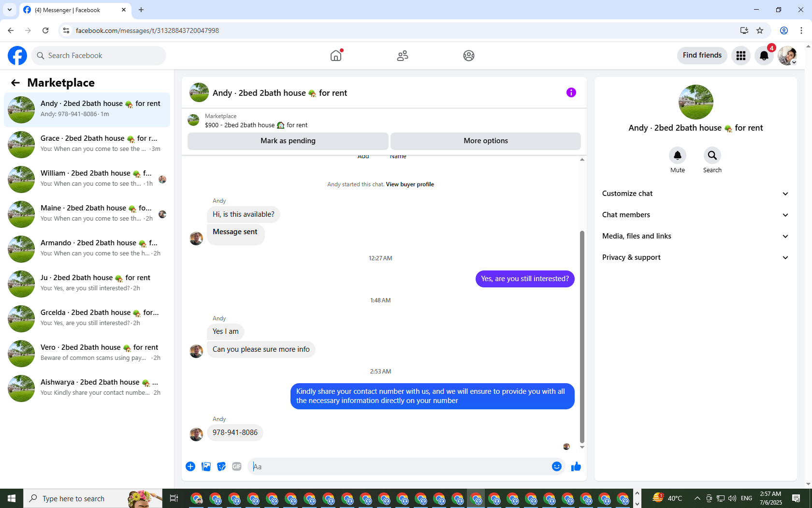
Task: Click the Find friends button
Action: tap(702, 56)
